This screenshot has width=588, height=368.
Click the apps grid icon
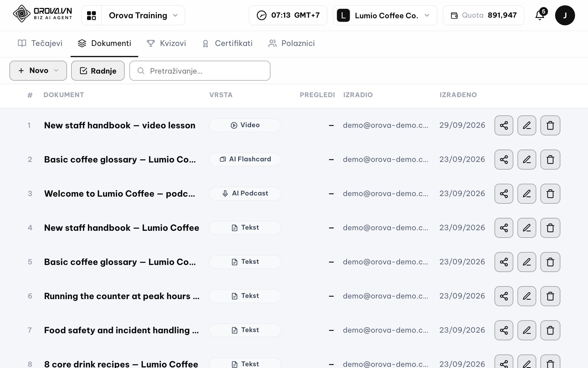tap(91, 15)
